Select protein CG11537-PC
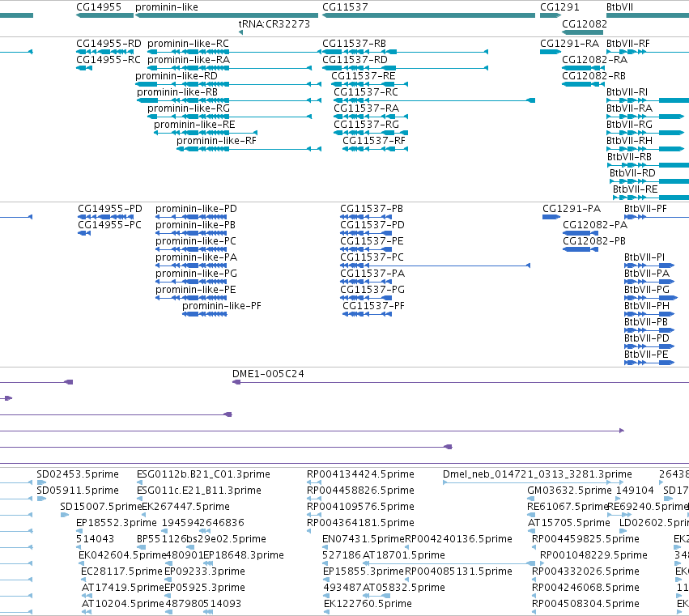Image resolution: width=689 pixels, height=616 pixels. [x=372, y=258]
